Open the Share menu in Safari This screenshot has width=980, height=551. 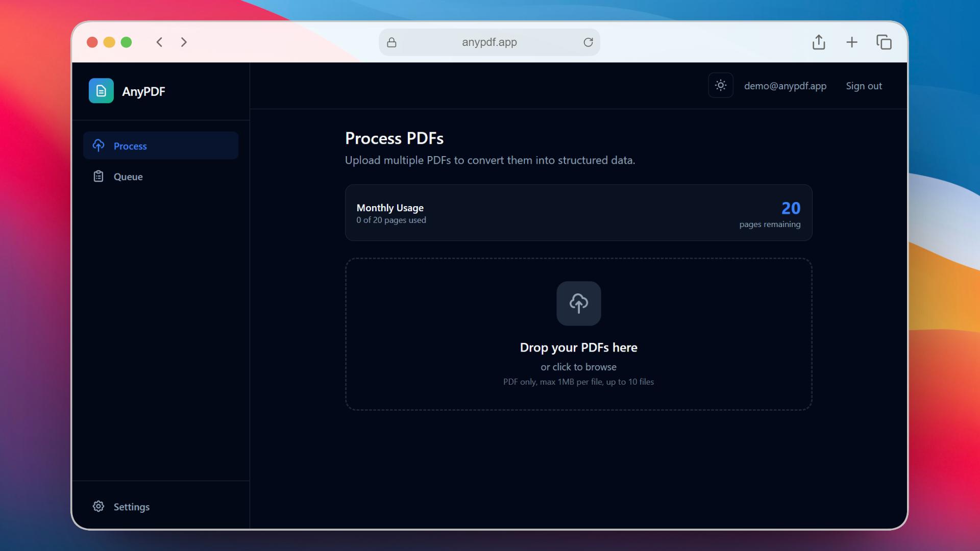819,42
